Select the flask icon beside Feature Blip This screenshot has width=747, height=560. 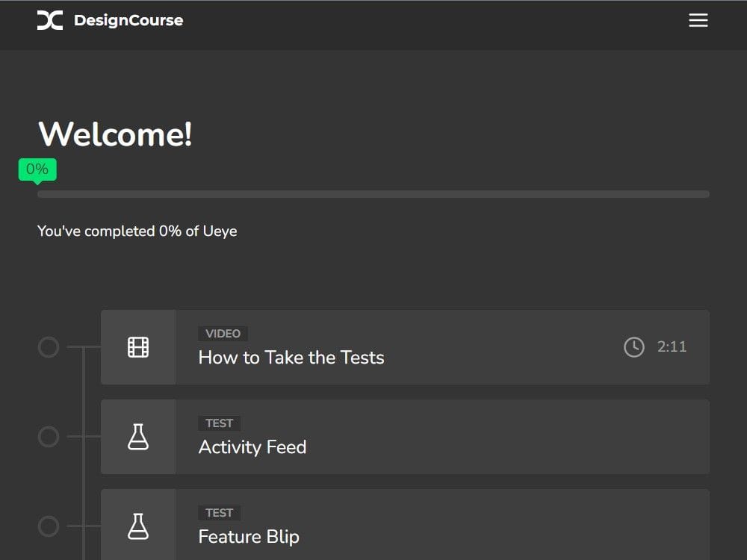point(138,526)
